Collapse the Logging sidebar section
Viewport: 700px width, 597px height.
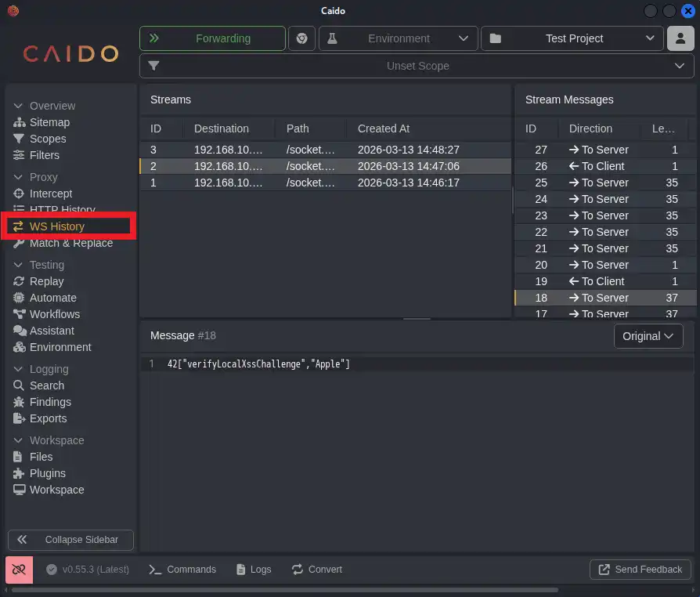pyautogui.click(x=19, y=369)
